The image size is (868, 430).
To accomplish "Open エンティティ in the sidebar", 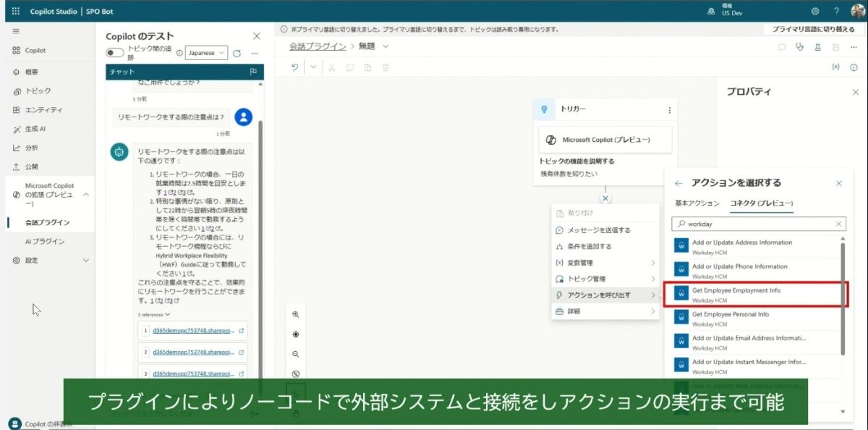I will (37, 110).
